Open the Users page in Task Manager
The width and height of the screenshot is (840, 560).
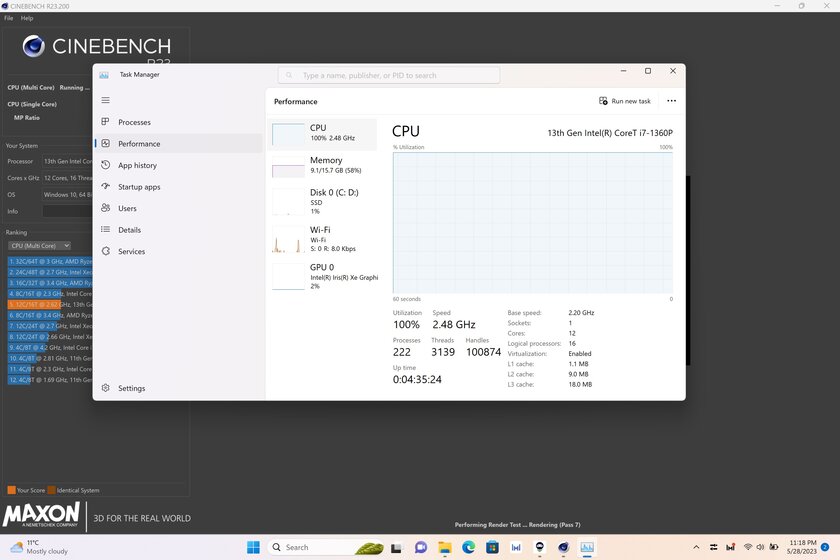click(x=178, y=208)
